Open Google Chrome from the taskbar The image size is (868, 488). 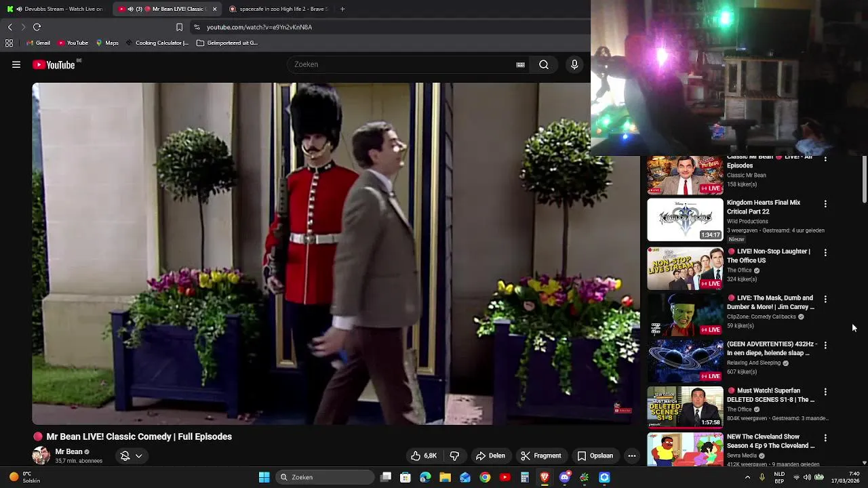click(485, 477)
